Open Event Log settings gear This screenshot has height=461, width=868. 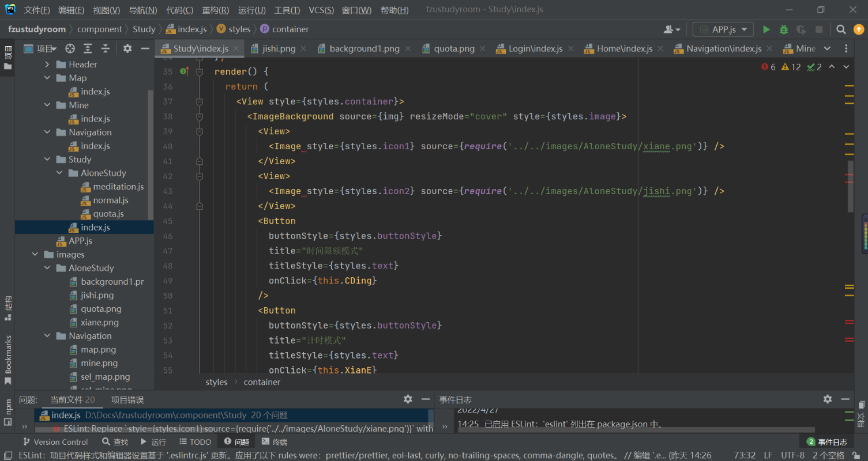pyautogui.click(x=828, y=399)
